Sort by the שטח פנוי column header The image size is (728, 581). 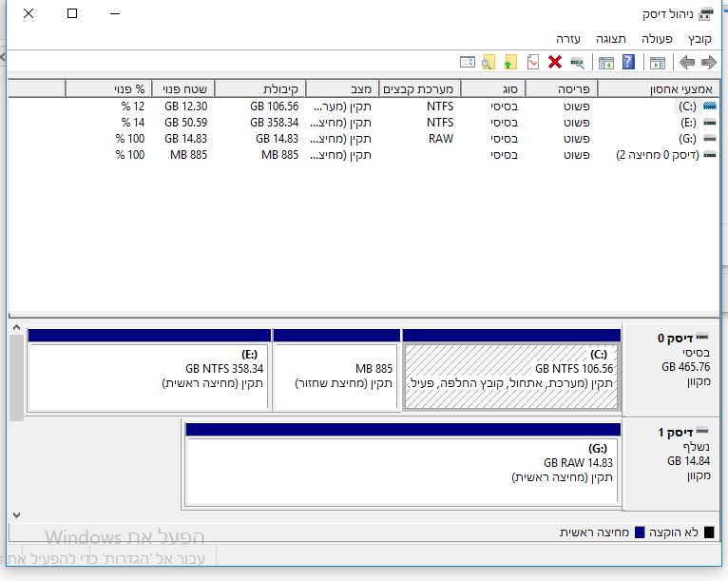182,88
